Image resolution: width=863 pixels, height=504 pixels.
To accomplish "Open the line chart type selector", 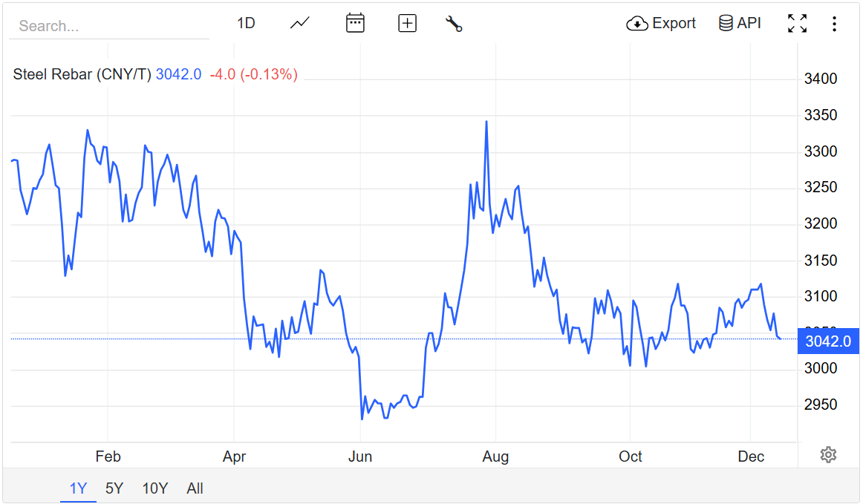I will point(300,23).
